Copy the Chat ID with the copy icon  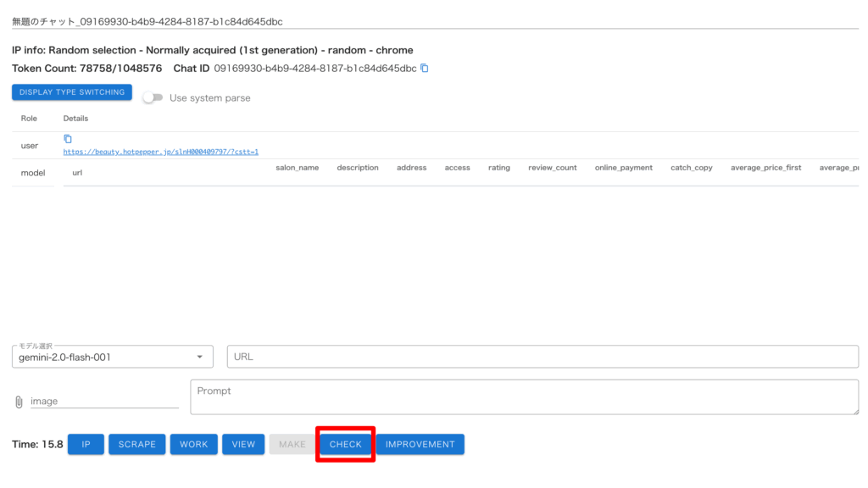click(425, 68)
